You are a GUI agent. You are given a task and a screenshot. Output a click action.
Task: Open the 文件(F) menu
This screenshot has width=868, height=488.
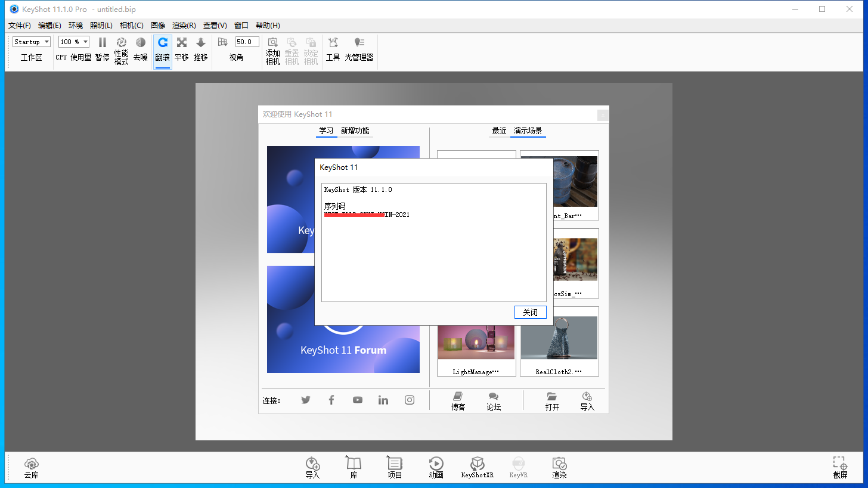tap(20, 26)
